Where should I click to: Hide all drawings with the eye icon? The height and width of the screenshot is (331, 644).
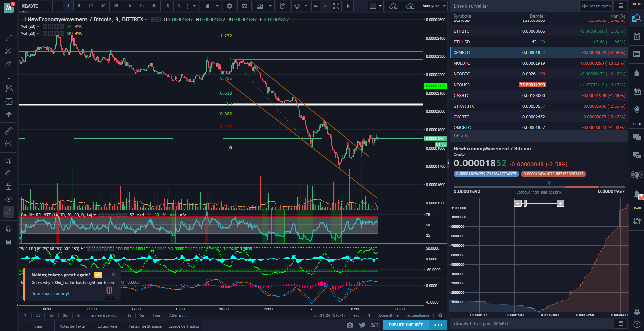(x=9, y=199)
